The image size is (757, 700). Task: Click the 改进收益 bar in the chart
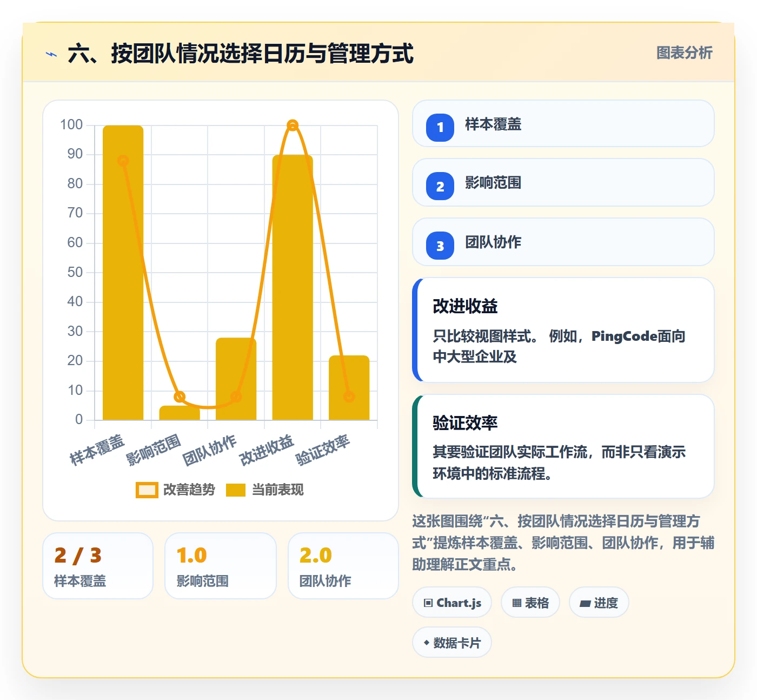[x=293, y=287]
